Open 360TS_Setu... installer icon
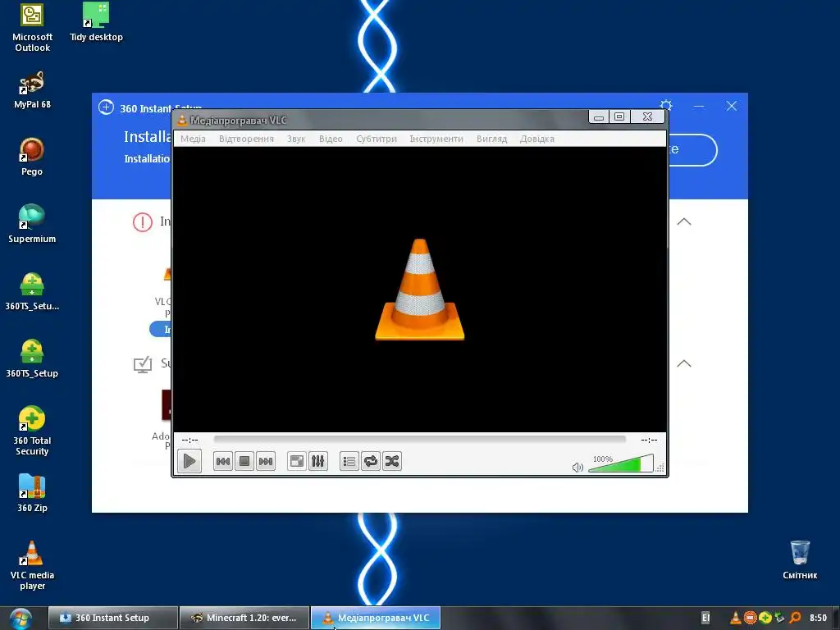The width and height of the screenshot is (840, 630). (32, 292)
